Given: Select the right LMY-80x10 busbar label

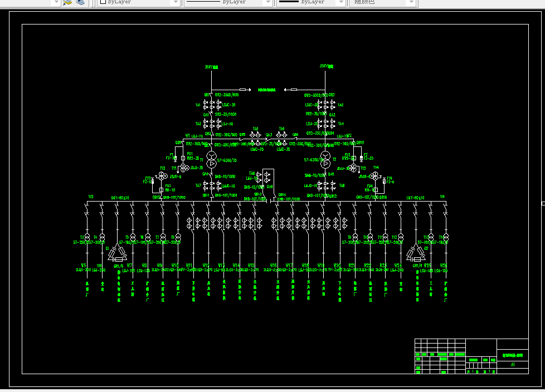Looking at the screenshot, I should [415, 198].
